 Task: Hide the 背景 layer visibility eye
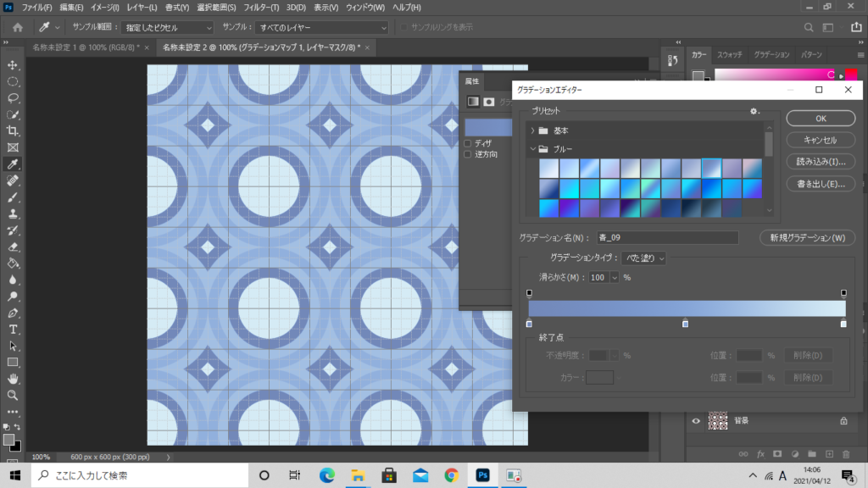(696, 421)
